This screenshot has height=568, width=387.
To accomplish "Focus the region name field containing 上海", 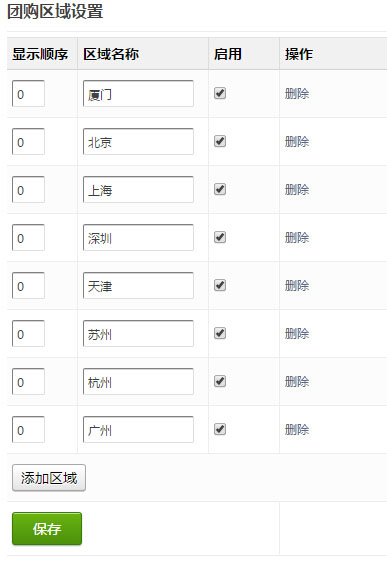I will pos(138,189).
